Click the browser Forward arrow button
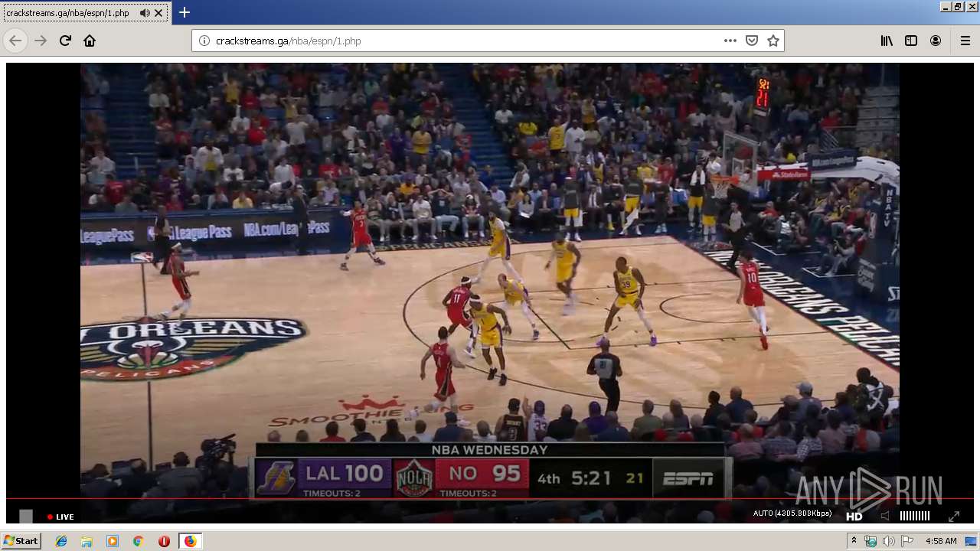 click(x=41, y=41)
